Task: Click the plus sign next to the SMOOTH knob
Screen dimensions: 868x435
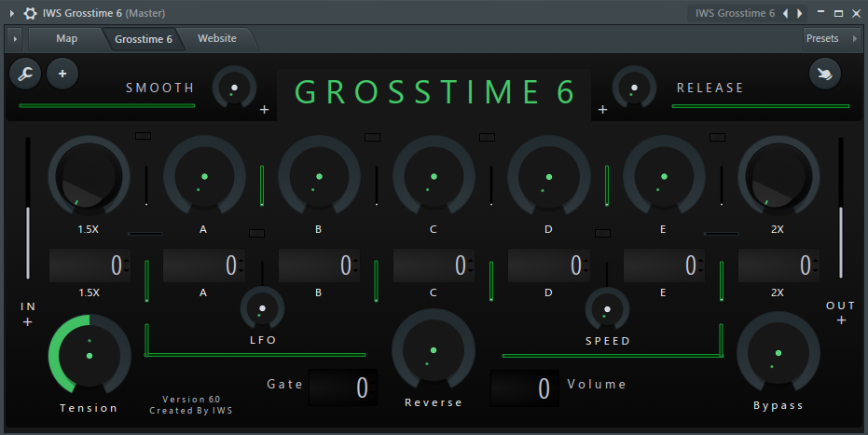Action: (x=265, y=109)
